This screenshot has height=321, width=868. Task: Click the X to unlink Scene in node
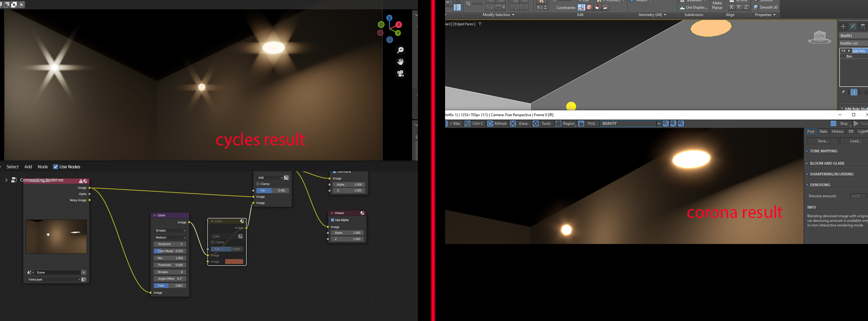coord(83,272)
